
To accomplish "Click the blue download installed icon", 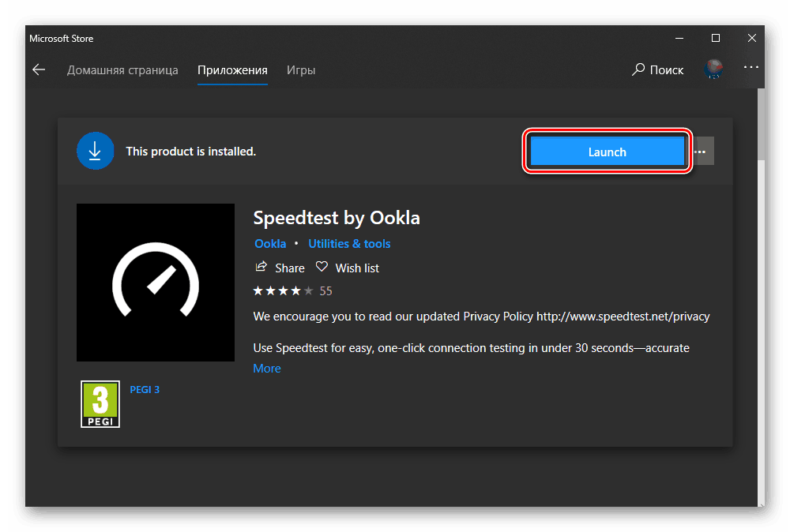I will click(x=96, y=151).
